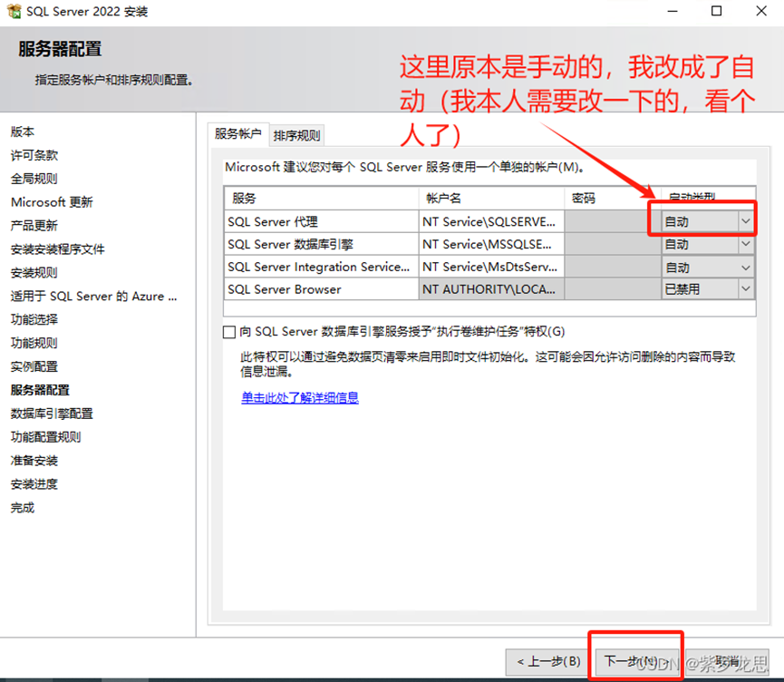
Task: Switch to the 排序规则 tab
Action: [297, 136]
